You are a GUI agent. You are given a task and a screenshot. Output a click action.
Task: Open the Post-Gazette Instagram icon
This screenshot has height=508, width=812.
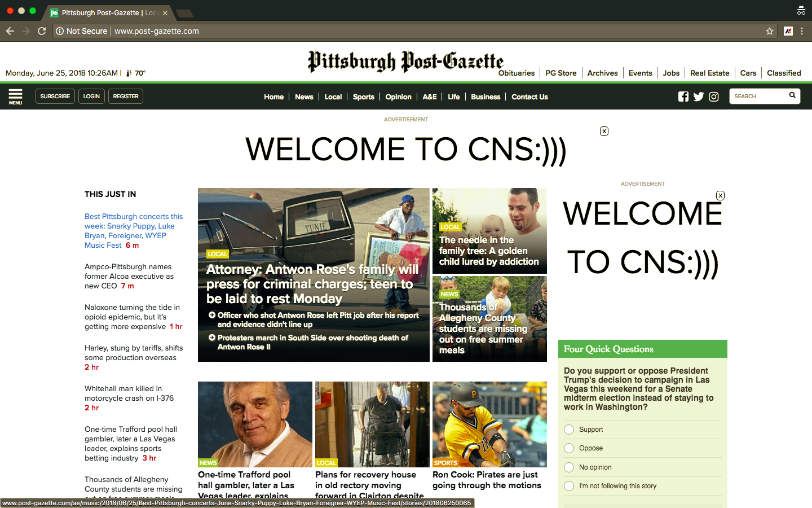pos(714,97)
